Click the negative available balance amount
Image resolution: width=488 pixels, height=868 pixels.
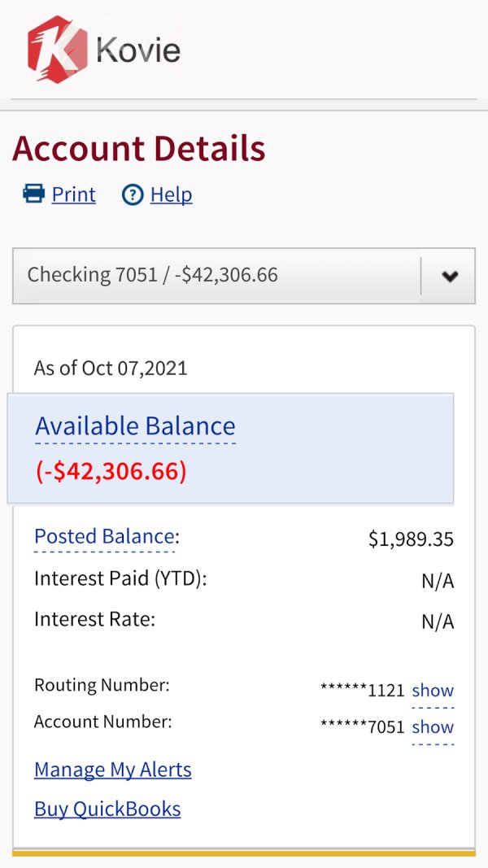[x=111, y=471]
